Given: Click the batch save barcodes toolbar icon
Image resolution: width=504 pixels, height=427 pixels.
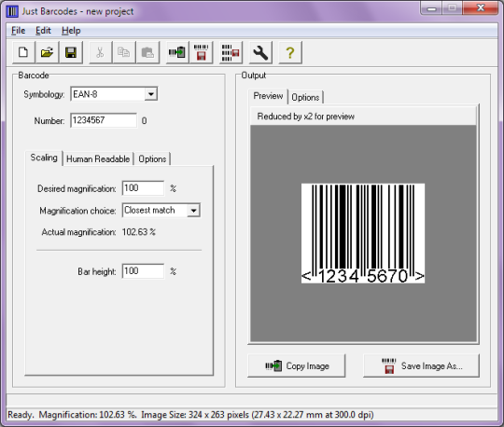Looking at the screenshot, I should (231, 52).
